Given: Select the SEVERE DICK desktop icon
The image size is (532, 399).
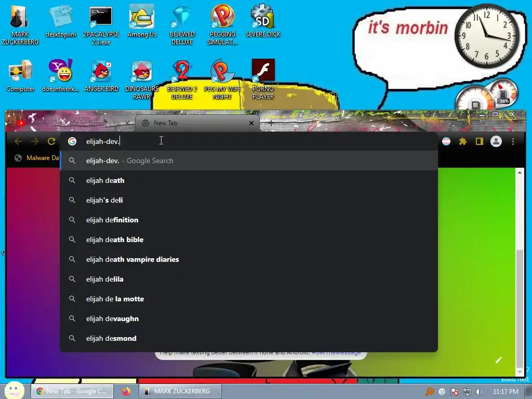Looking at the screenshot, I should 263,20.
